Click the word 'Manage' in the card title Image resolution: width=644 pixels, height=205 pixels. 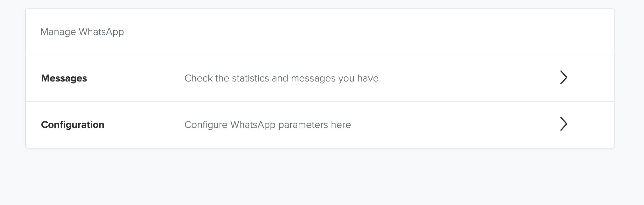click(x=58, y=32)
